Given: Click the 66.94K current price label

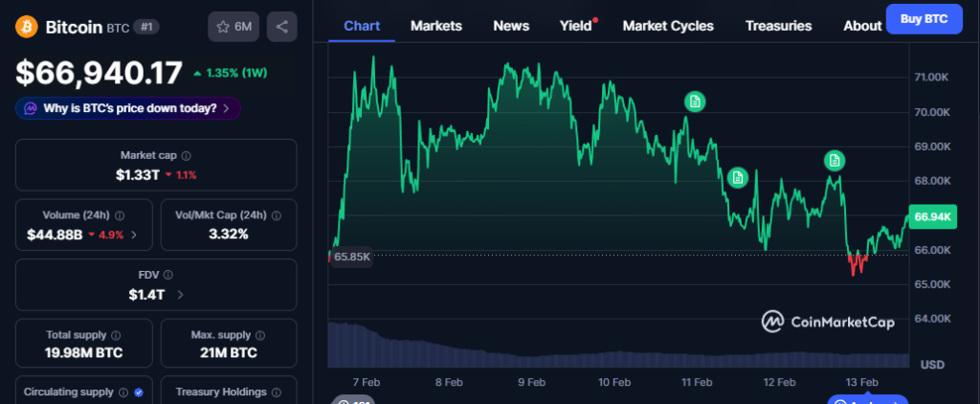Looking at the screenshot, I should (932, 217).
